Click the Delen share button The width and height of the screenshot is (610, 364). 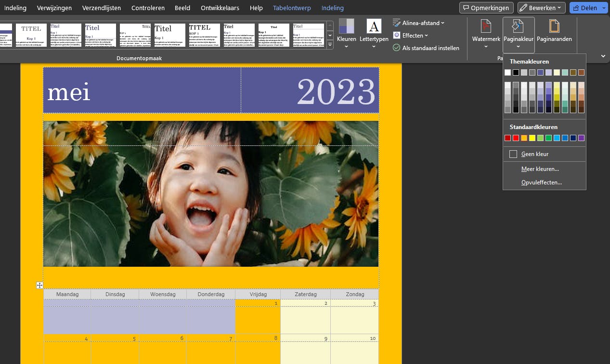[x=584, y=8]
